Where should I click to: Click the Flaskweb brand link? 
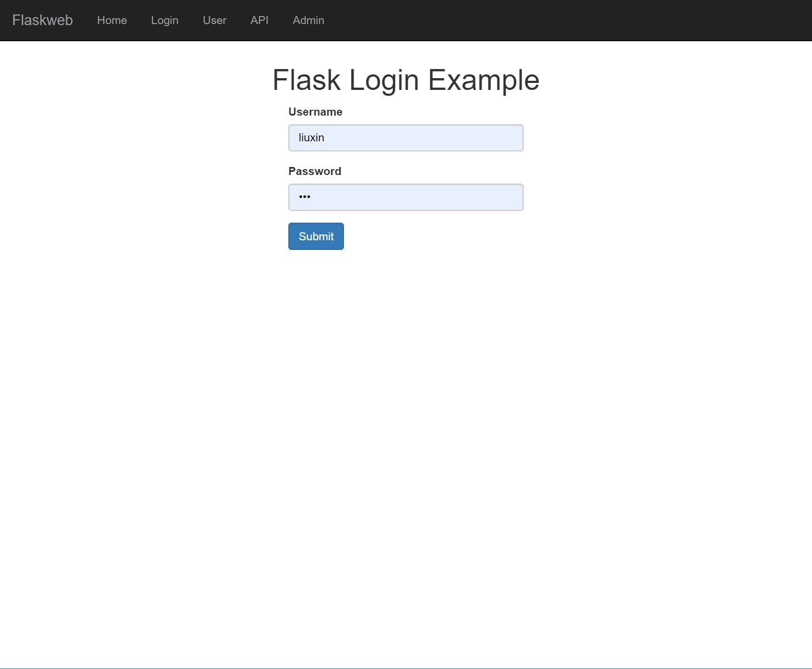(42, 20)
